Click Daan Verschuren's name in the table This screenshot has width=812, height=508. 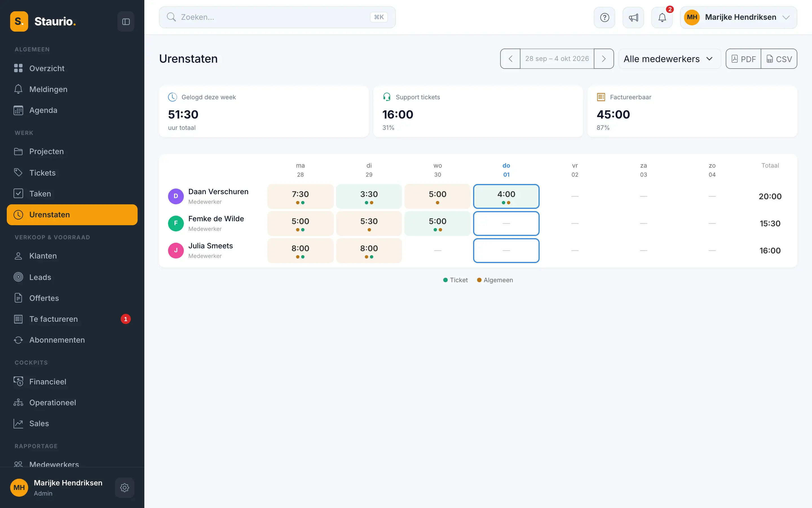(219, 192)
